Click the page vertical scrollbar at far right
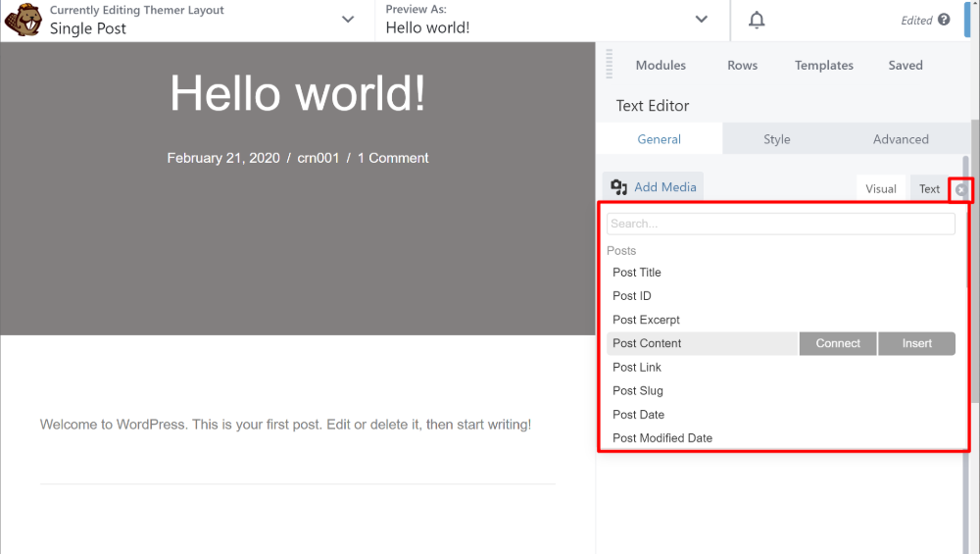 tap(975, 261)
